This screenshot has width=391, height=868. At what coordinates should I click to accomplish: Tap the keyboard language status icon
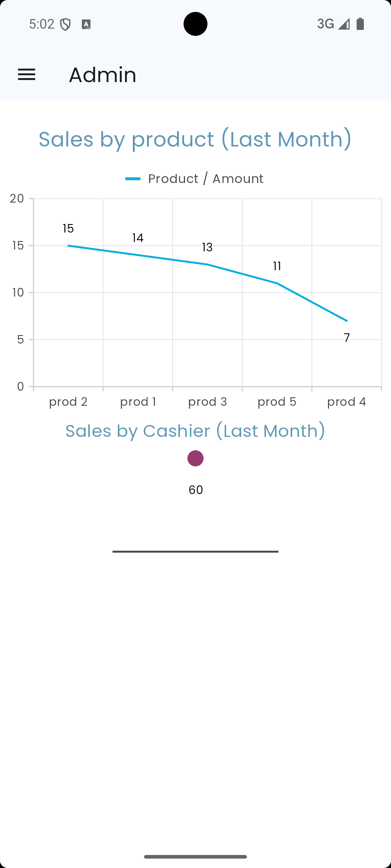pyautogui.click(x=86, y=25)
